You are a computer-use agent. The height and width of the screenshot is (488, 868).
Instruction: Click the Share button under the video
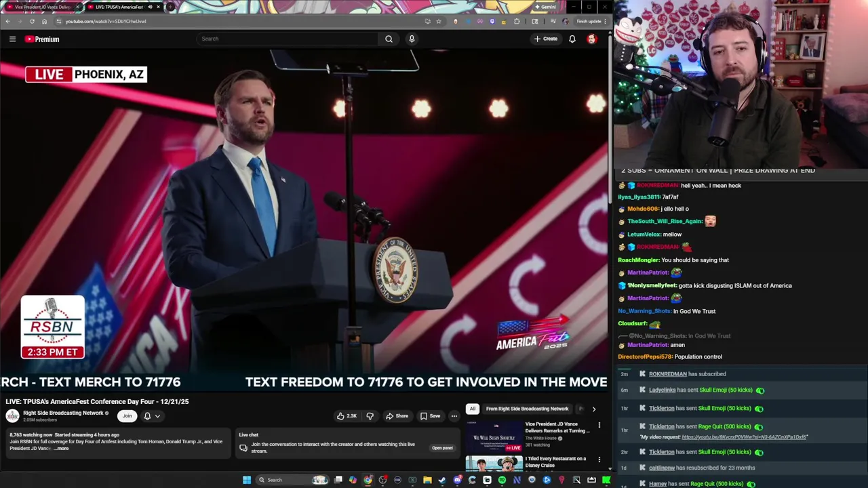(397, 416)
